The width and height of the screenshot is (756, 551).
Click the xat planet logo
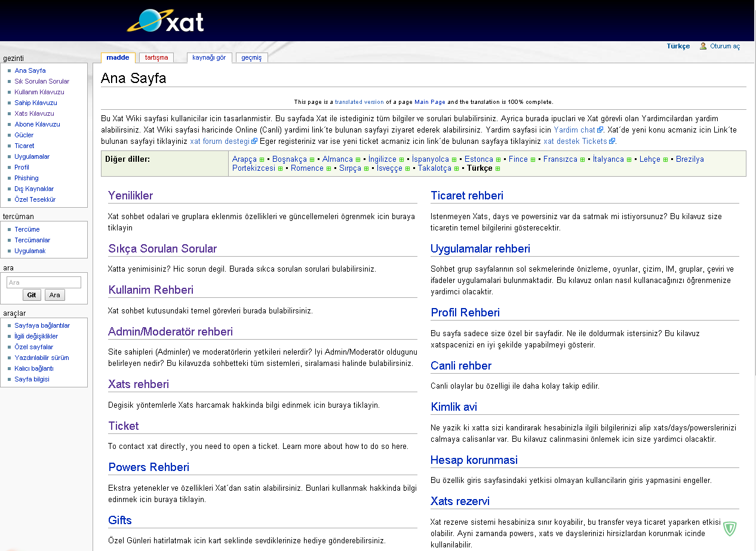coord(165,21)
